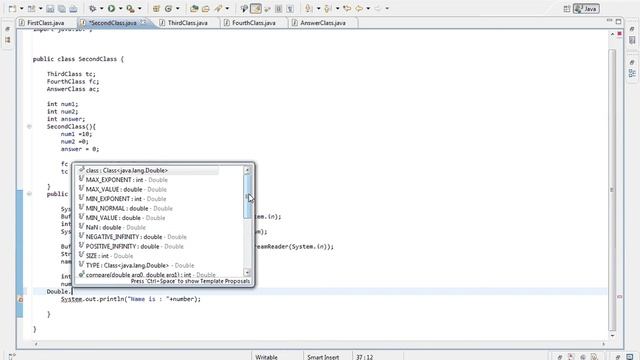Click the red error overview indicator
Image resolution: width=640 pixels, height=360 pixels.
[620, 33]
